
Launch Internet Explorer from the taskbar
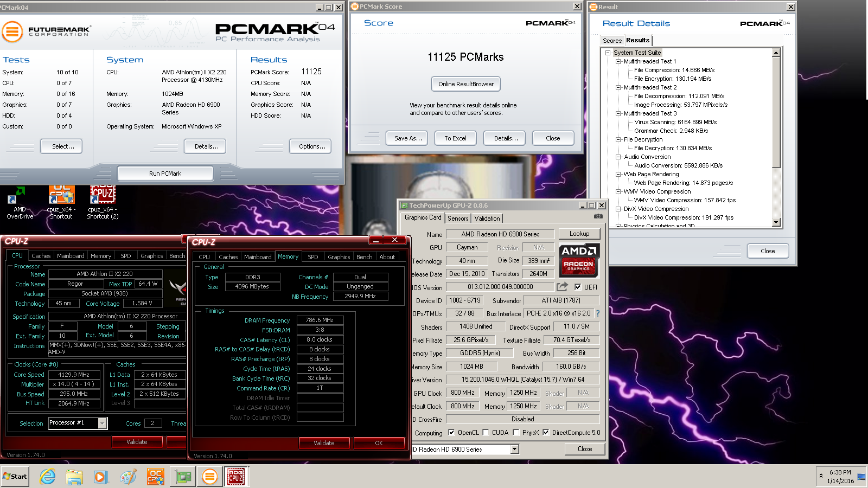(48, 477)
